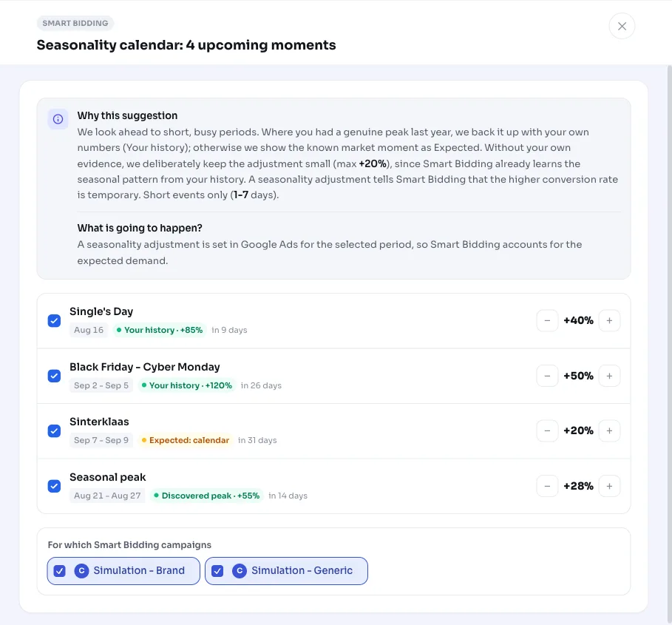Toggle the Seasonal peak checkbox
672x625 pixels.
[54, 486]
